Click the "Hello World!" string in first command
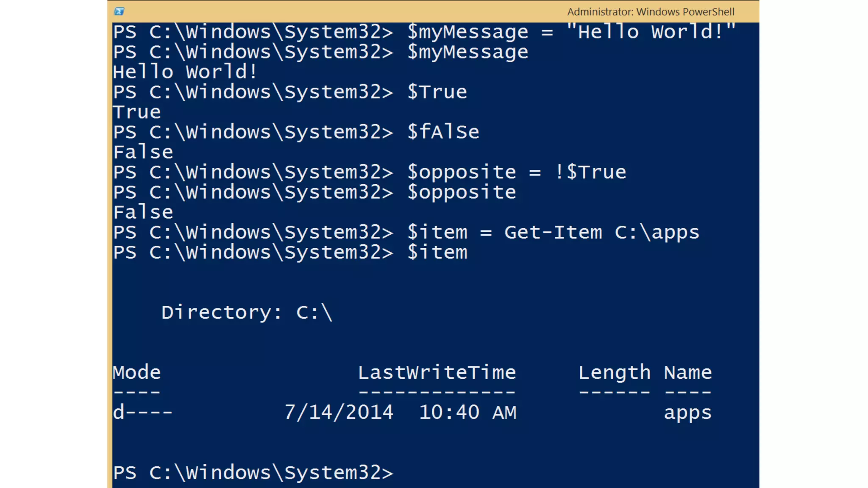Screen dimensions: 868x488 point(651,32)
